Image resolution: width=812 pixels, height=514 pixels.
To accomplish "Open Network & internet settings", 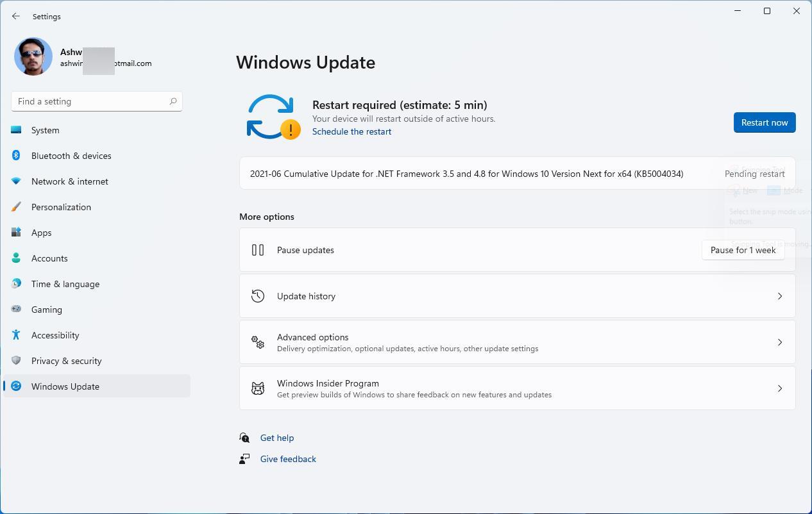I will (69, 181).
